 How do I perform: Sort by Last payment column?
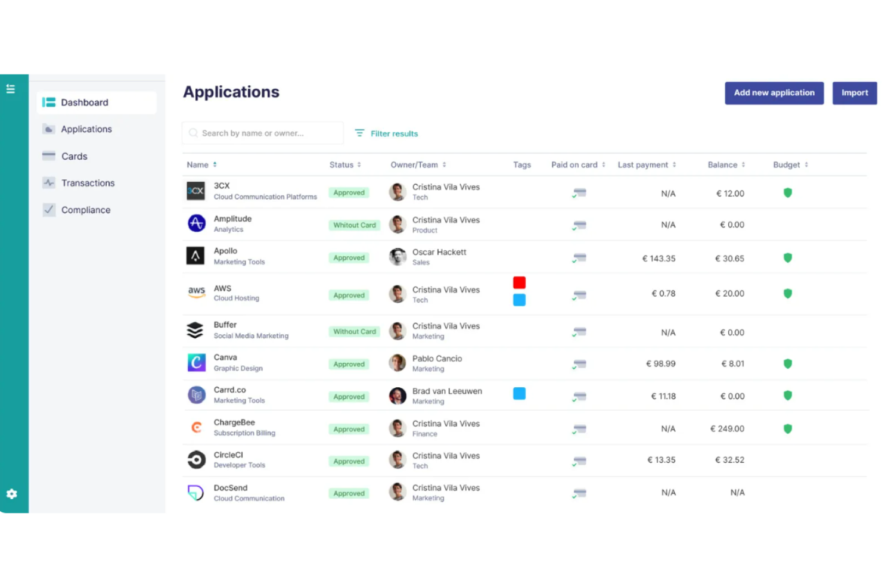pos(674,164)
